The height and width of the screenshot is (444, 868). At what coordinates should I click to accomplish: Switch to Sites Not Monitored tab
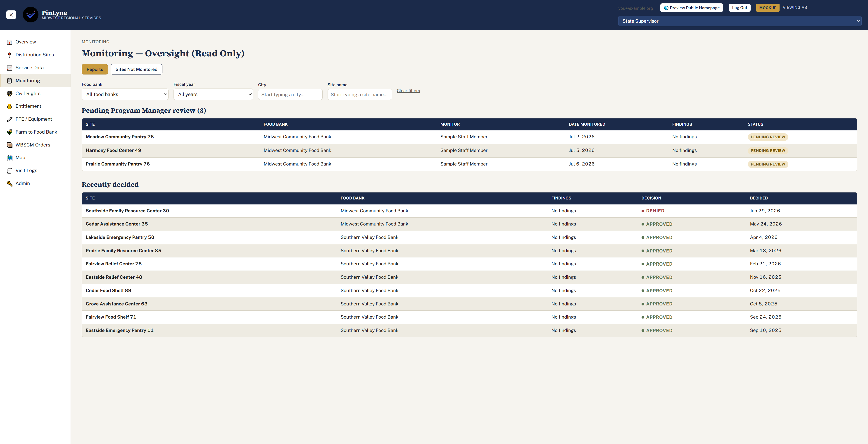(x=136, y=70)
